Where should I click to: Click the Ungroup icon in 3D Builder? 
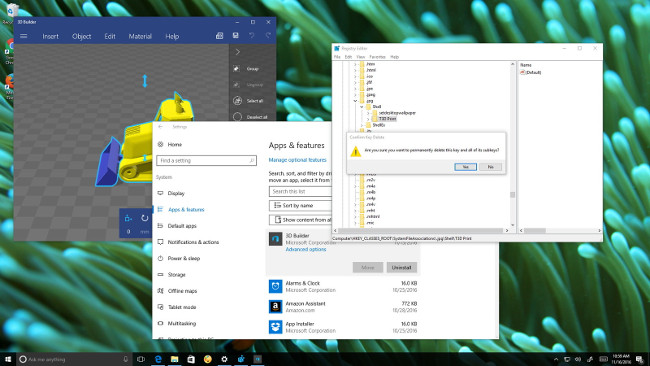[x=237, y=85]
